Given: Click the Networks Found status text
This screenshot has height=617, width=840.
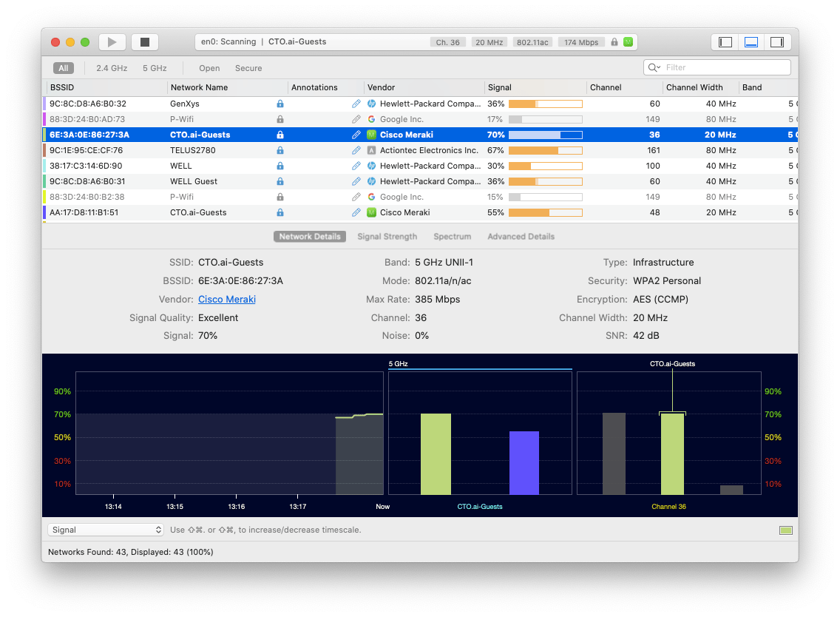Looking at the screenshot, I should coord(131,552).
